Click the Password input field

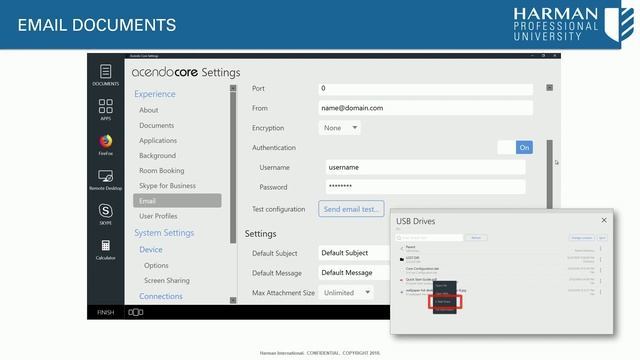425,187
